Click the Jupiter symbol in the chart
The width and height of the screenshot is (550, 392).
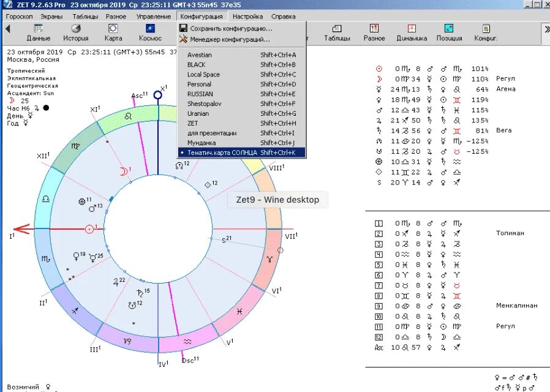tap(116, 282)
